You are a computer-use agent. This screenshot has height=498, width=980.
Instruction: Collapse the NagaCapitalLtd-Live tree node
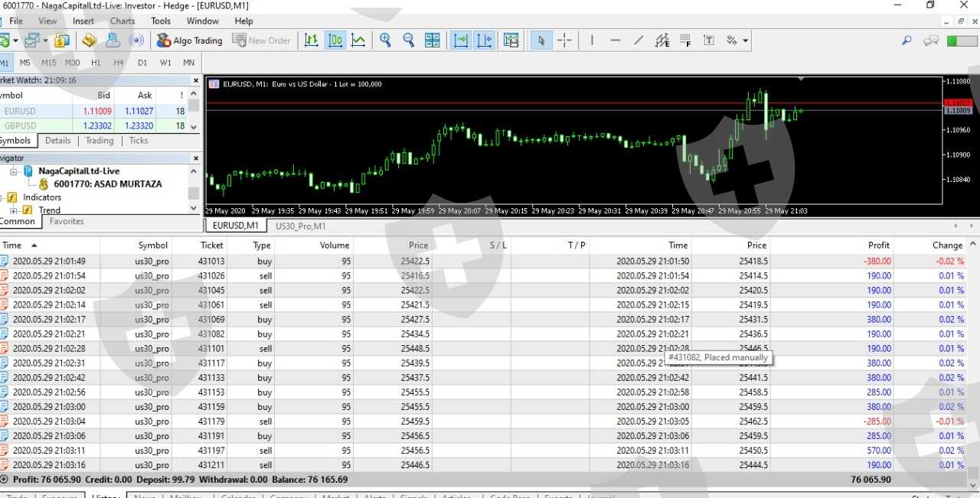14,171
